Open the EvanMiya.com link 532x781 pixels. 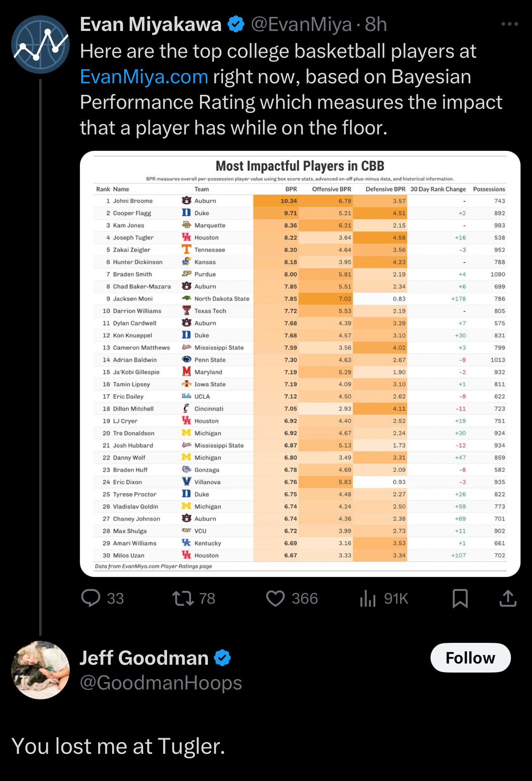point(144,77)
